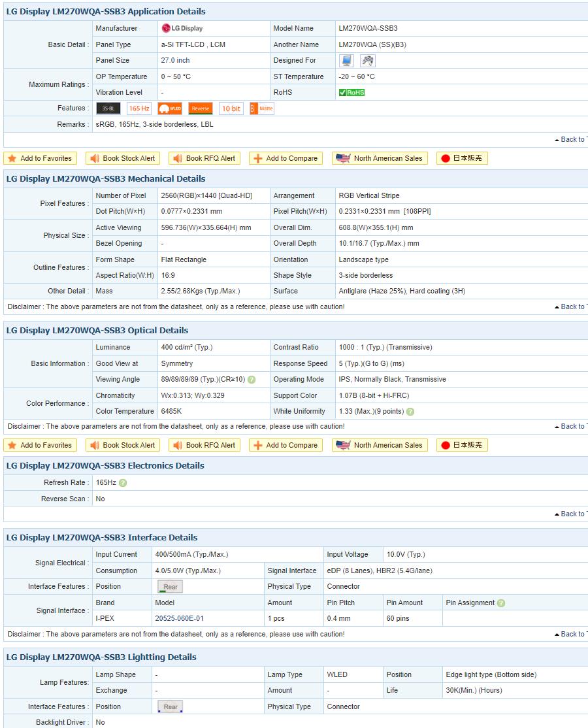Book Stock Alert above Mechanical Details
The width and height of the screenshot is (588, 728).
click(123, 158)
